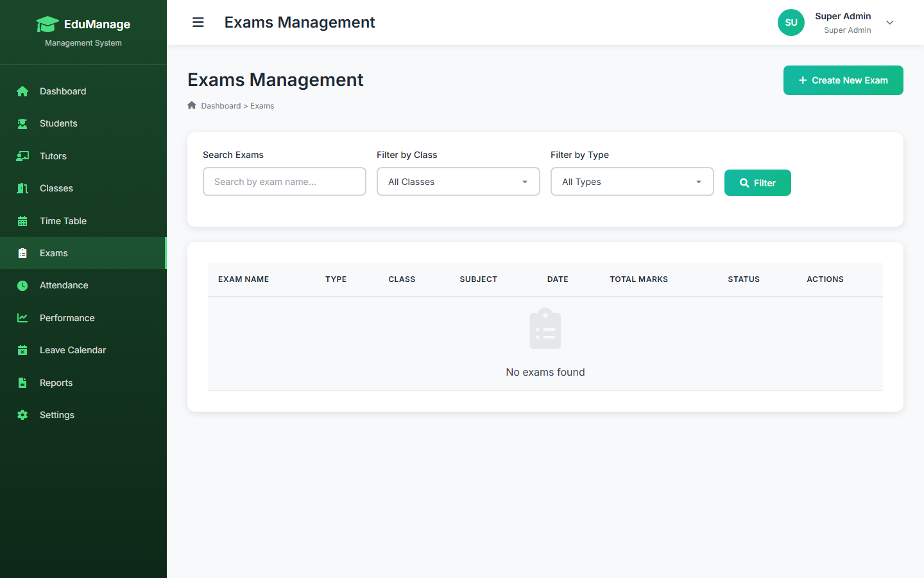Follow the Dashboard breadcrumb link
The height and width of the screenshot is (578, 924).
pyautogui.click(x=221, y=106)
